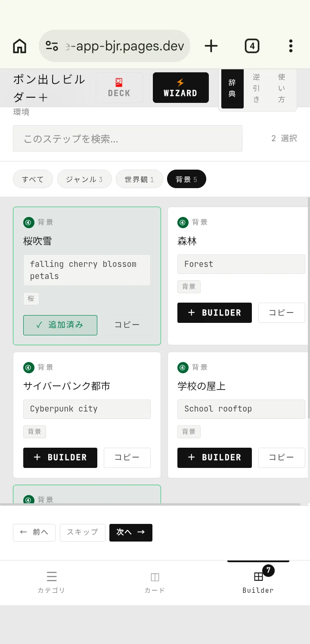Screen dimensions: 310x644
Task: Focus the このステップを検索 search field
Action: click(127, 139)
